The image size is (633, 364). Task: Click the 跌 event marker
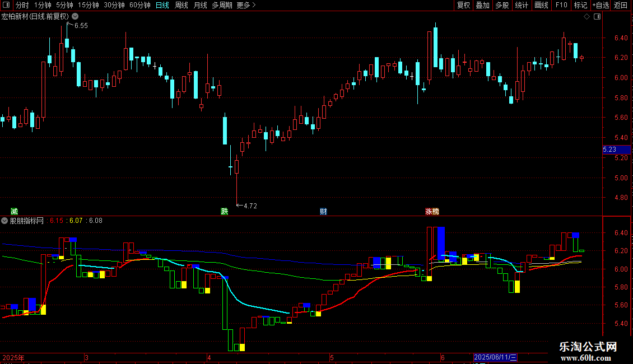pos(225,212)
